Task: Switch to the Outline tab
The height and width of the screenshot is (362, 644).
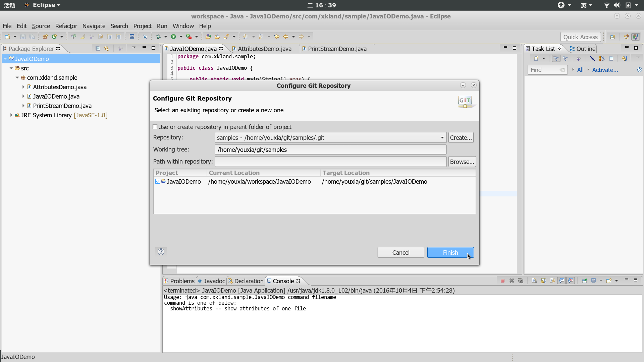Action: click(x=583, y=49)
